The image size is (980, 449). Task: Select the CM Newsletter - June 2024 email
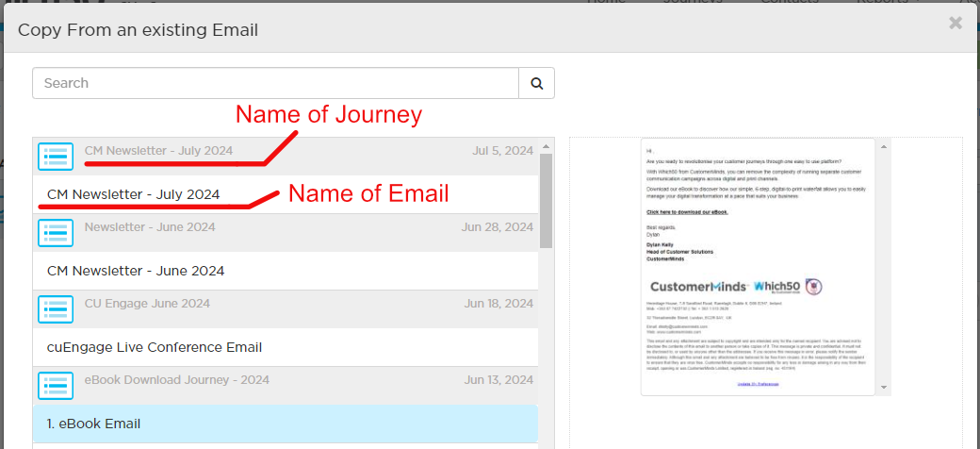286,271
